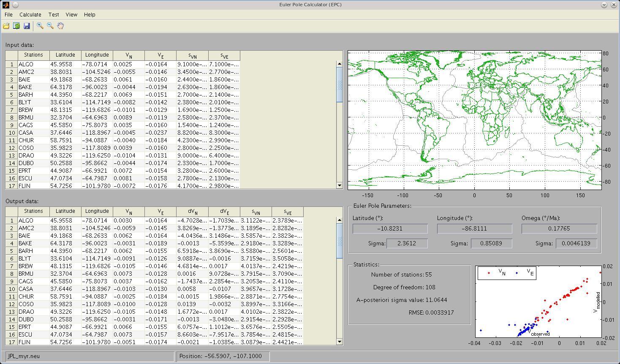
Task: Click the open file folder icon
Action: point(6,26)
